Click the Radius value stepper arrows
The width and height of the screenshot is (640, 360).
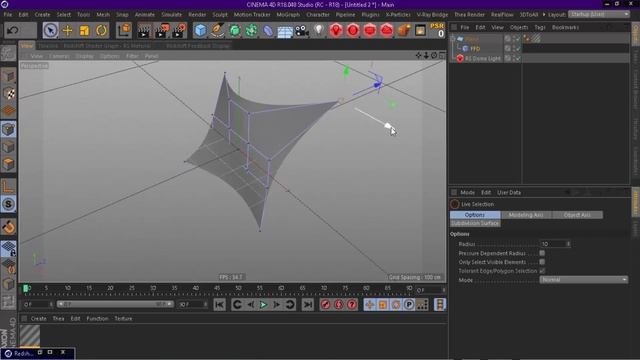568,244
